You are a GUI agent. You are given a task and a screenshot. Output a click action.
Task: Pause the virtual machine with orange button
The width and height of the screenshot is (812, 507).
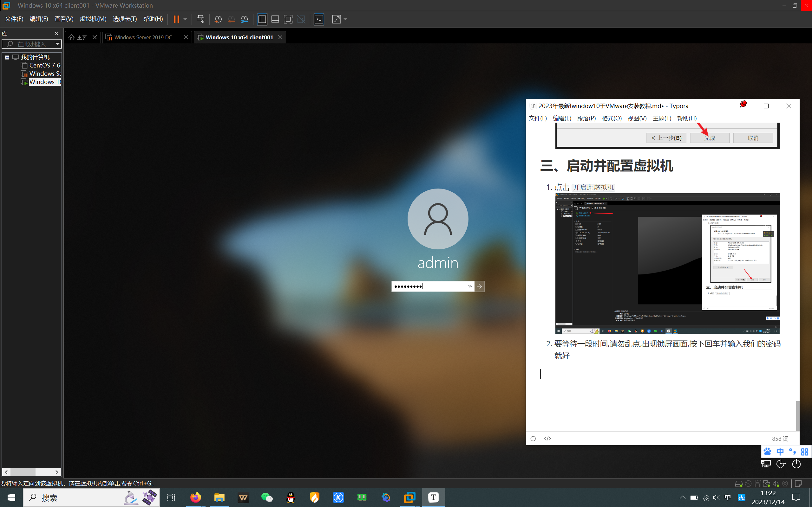pyautogui.click(x=176, y=19)
